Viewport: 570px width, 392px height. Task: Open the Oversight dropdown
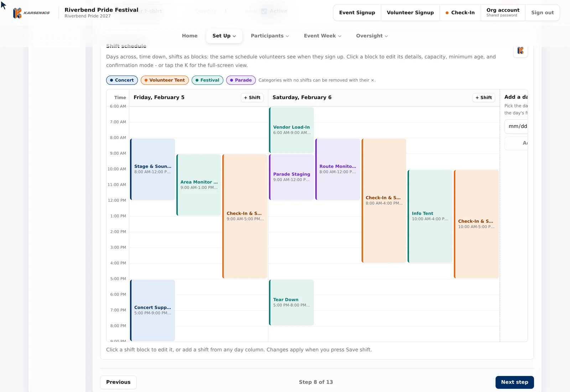tap(372, 36)
